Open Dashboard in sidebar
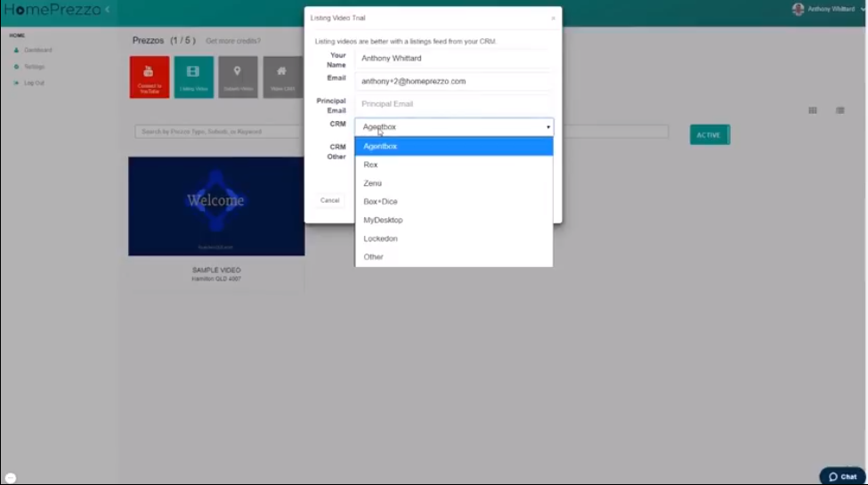This screenshot has width=868, height=485. click(37, 50)
